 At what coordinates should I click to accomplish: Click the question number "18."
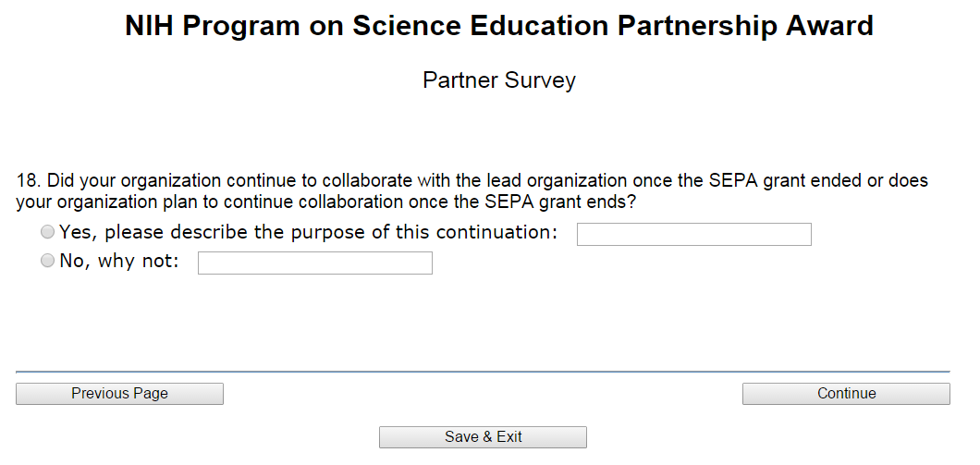(x=29, y=180)
